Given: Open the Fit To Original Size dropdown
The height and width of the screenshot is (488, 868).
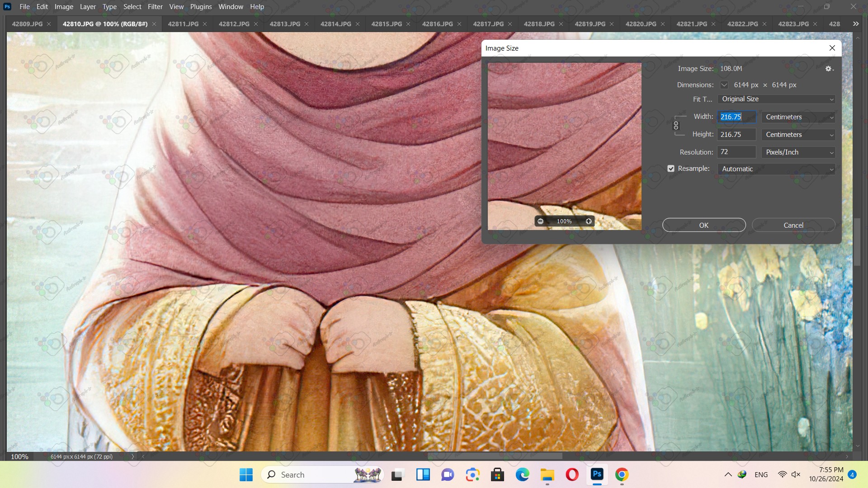Looking at the screenshot, I should [776, 99].
